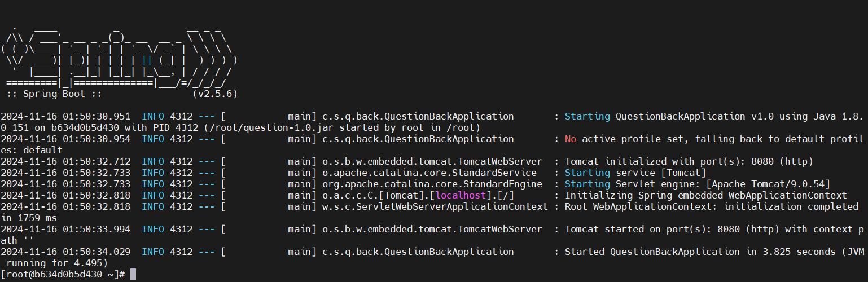Image resolution: width=868 pixels, height=282 pixels.
Task: Click the ":: Spring Boot ::" banner label
Action: [x=54, y=94]
